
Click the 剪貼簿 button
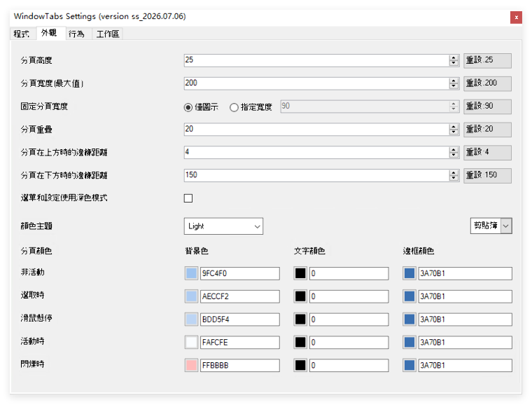486,226
